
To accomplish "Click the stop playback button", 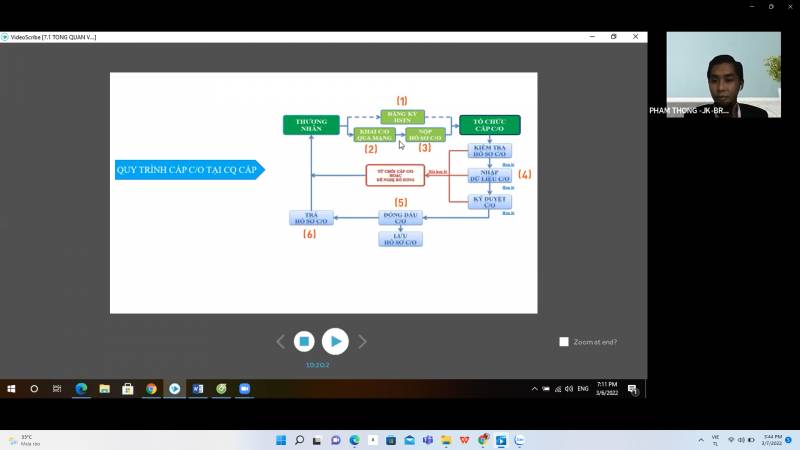I will pos(305,341).
